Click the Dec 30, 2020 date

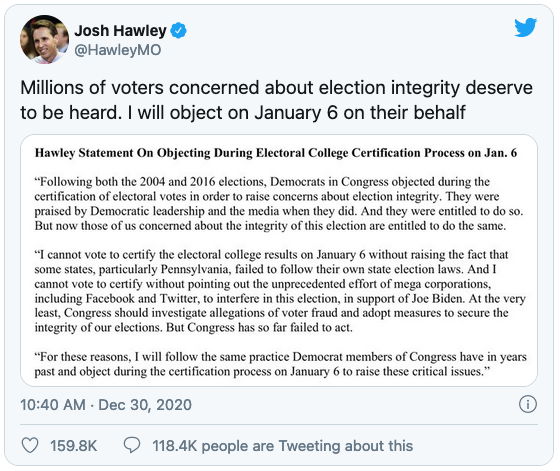(x=145, y=405)
